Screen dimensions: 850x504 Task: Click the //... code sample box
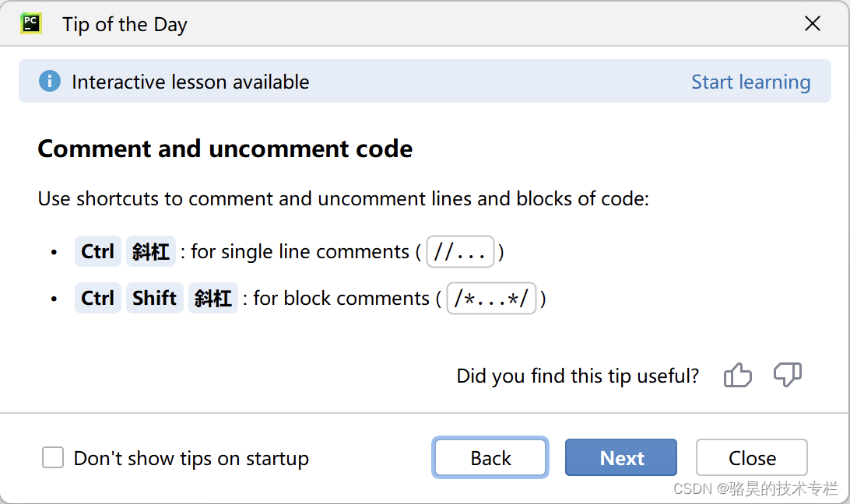(460, 251)
